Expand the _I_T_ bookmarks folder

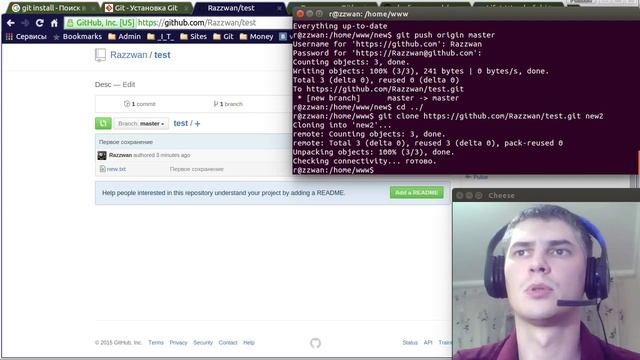click(160, 37)
